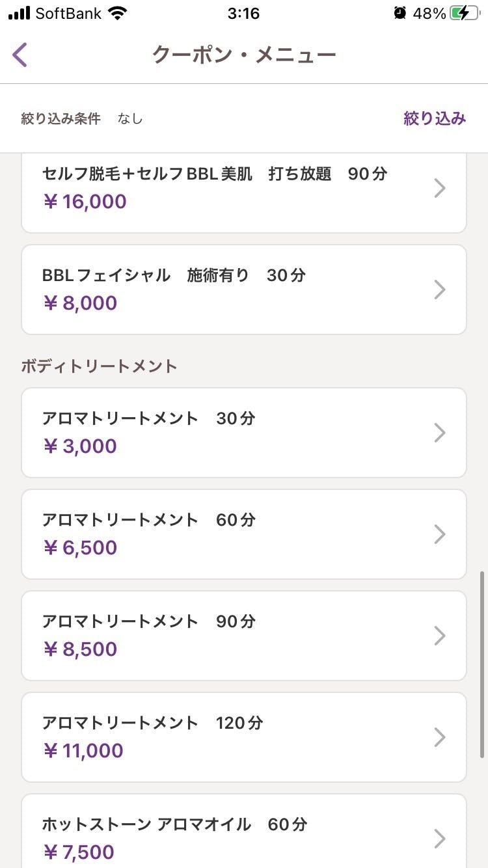Open chevron for BBLフェイシャル 施術有り 30分
This screenshot has height=868, width=488.
coord(440,290)
